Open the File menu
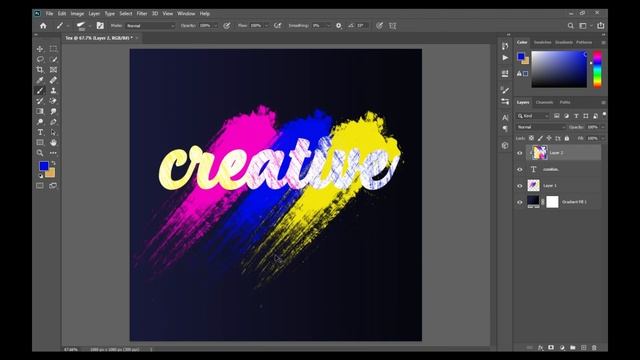Screen dimensions: 640x360 49,13
